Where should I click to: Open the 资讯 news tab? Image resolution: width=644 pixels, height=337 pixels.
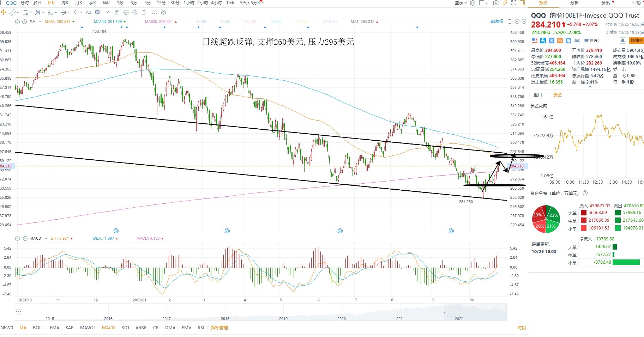coord(606,3)
